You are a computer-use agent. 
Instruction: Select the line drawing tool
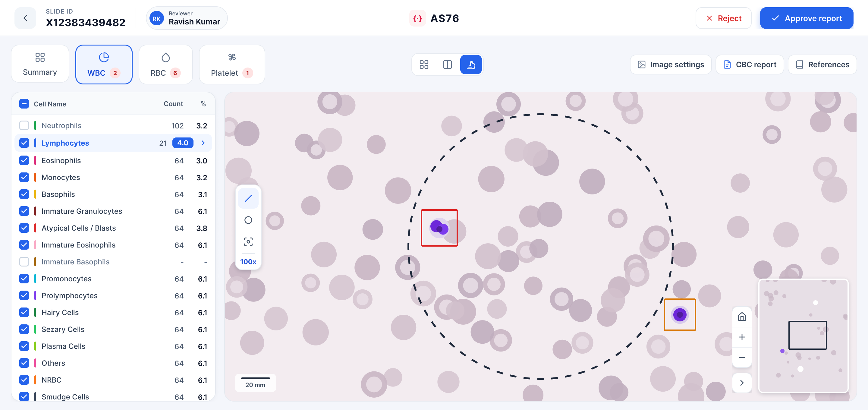(248, 198)
